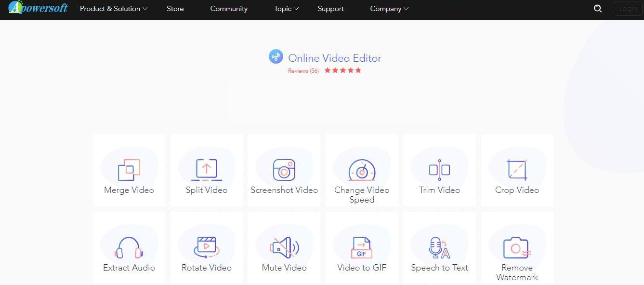644x285 pixels.
Task: Expand the Topic dropdown menu
Action: [286, 8]
